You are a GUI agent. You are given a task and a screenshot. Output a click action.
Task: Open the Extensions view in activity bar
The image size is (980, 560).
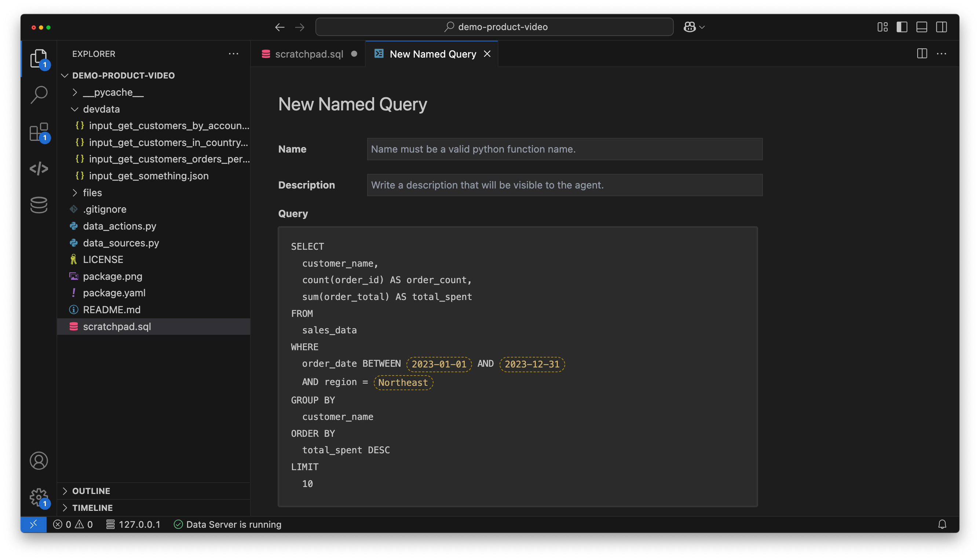(x=39, y=132)
